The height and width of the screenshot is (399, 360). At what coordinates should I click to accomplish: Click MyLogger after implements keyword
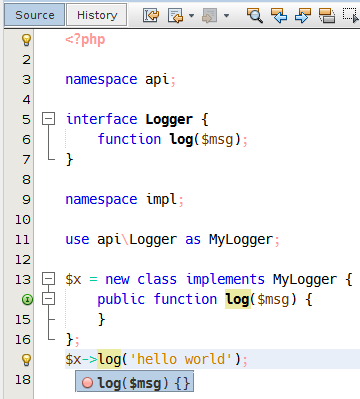coord(305,280)
